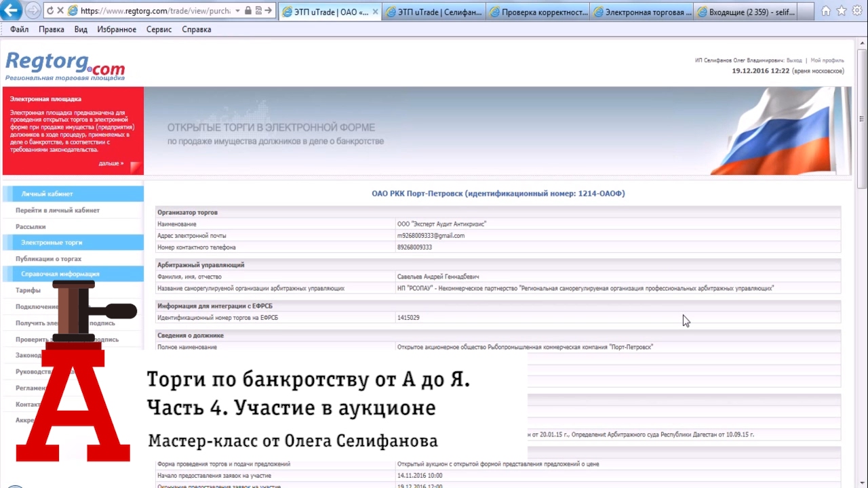Image resolution: width=868 pixels, height=488 pixels.
Task: Open the Тарифы sidebar link
Action: coord(28,290)
